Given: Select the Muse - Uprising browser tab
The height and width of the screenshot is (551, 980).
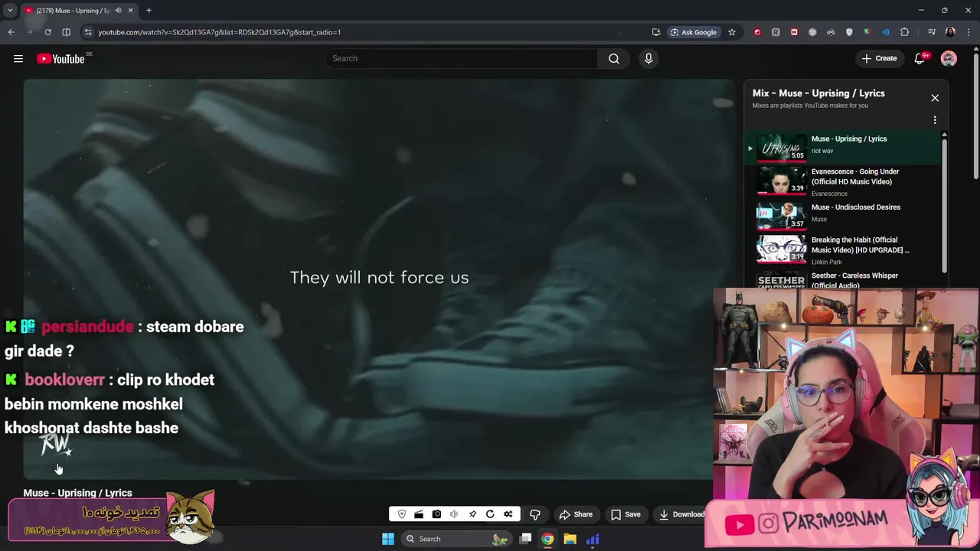Looking at the screenshot, I should pyautogui.click(x=78, y=11).
